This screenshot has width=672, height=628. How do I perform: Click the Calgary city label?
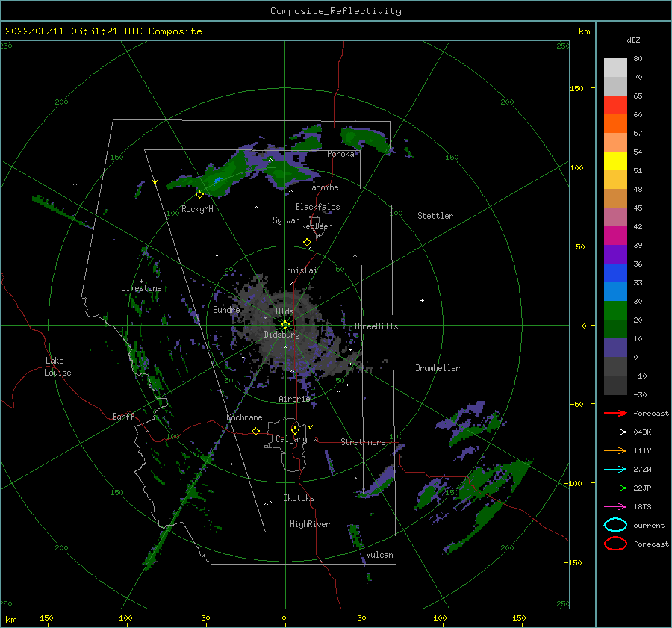(x=291, y=439)
